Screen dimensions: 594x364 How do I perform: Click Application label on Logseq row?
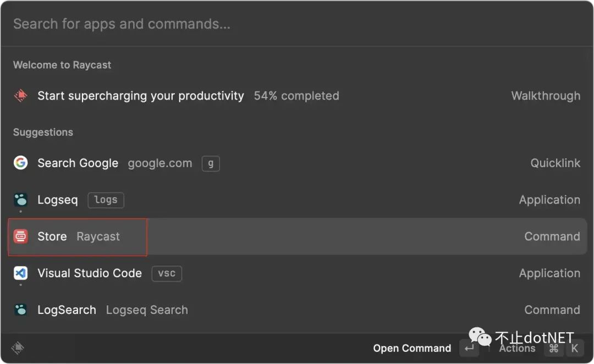coord(549,200)
